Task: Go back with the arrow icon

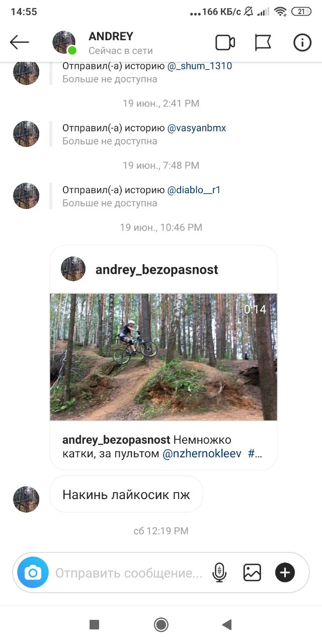Action: (x=20, y=42)
